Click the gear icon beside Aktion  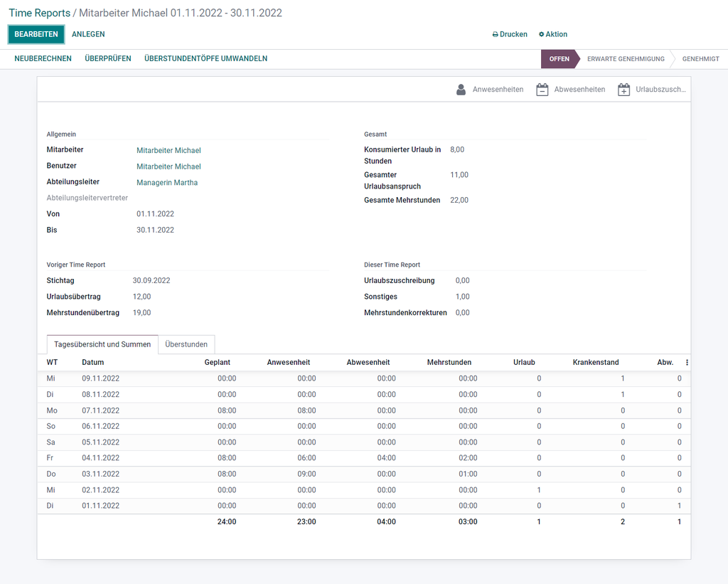541,34
